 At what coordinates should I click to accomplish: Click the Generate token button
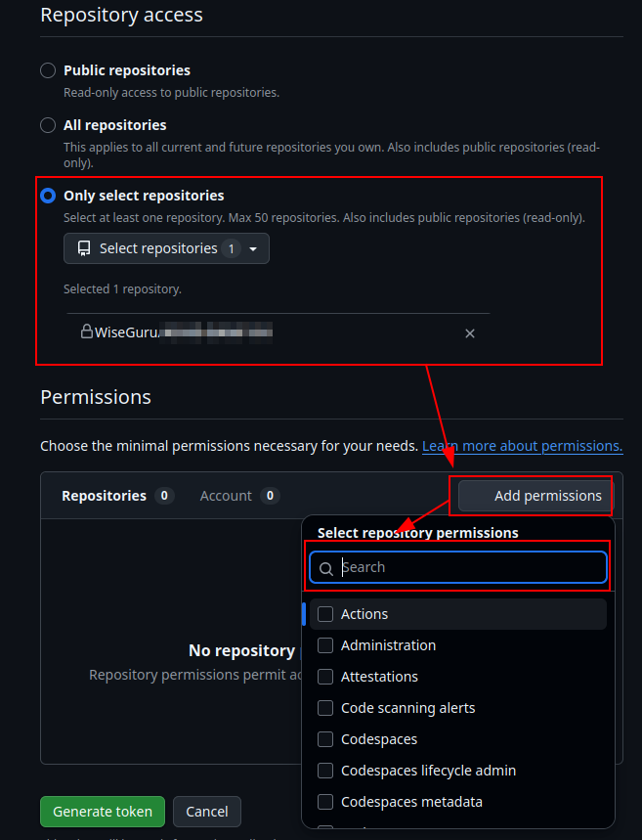click(103, 812)
